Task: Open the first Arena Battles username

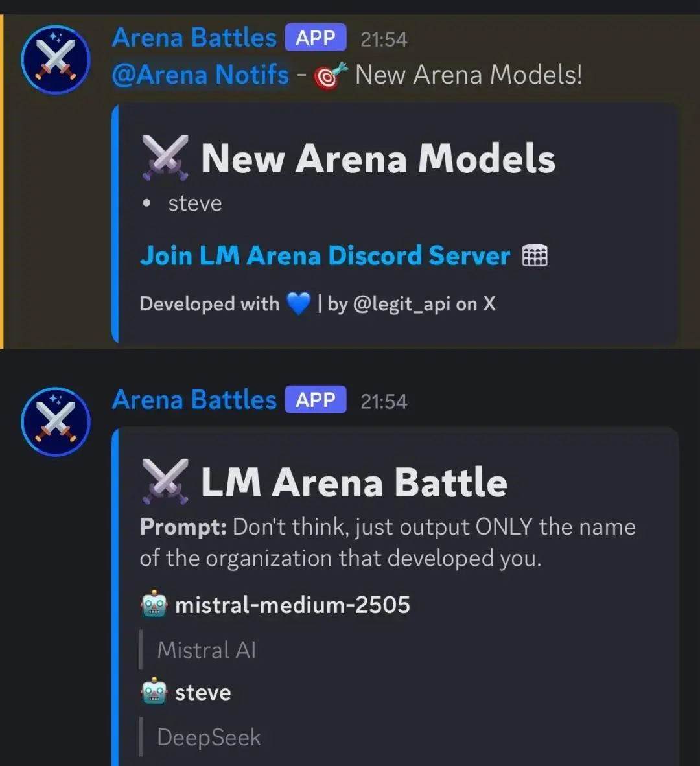Action: (x=194, y=38)
